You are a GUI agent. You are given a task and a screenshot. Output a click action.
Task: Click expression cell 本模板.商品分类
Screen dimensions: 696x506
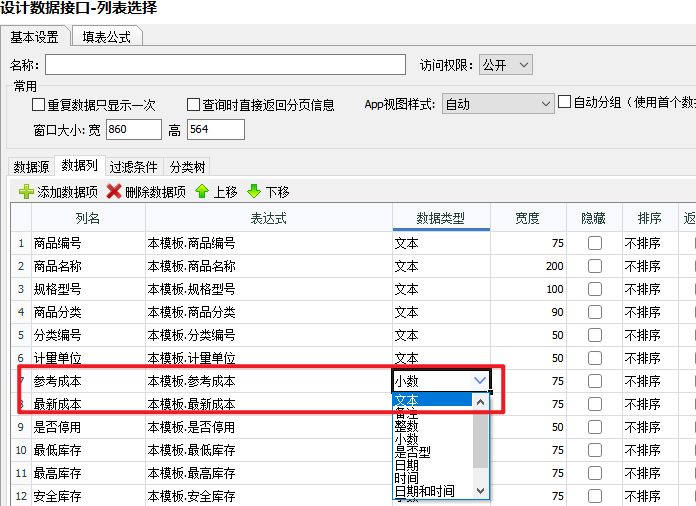(269, 312)
